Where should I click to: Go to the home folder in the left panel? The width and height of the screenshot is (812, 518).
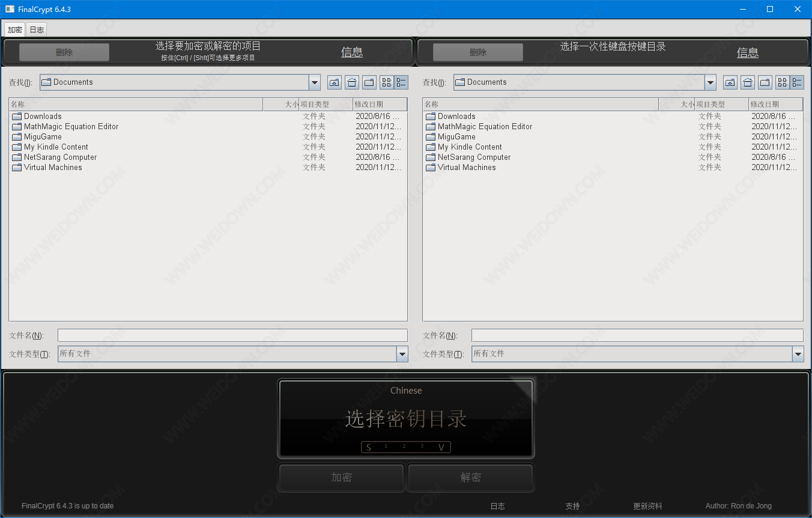click(352, 82)
